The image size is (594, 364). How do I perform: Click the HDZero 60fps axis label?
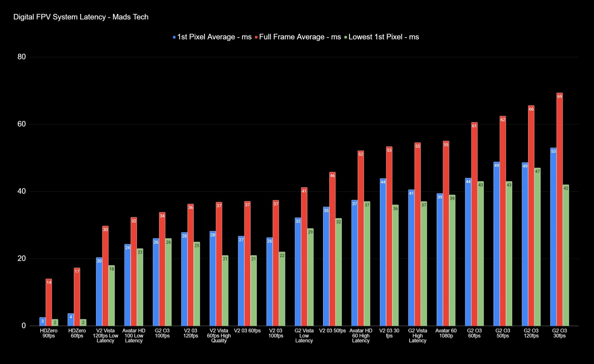(77, 333)
